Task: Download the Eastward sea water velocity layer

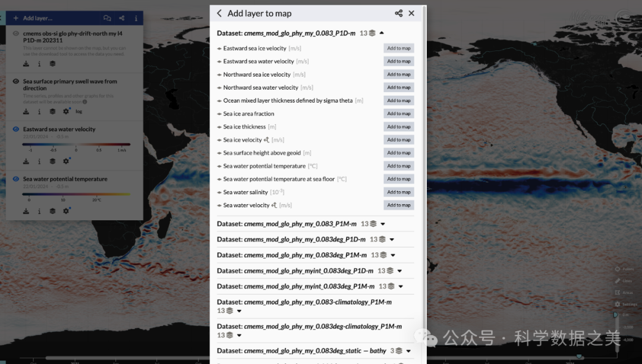Action: click(x=26, y=161)
